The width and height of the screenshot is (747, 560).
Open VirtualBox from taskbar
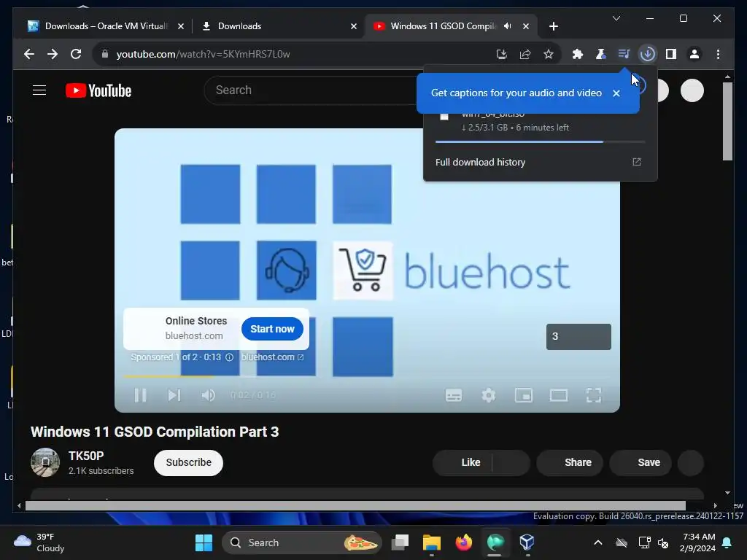pos(527,542)
